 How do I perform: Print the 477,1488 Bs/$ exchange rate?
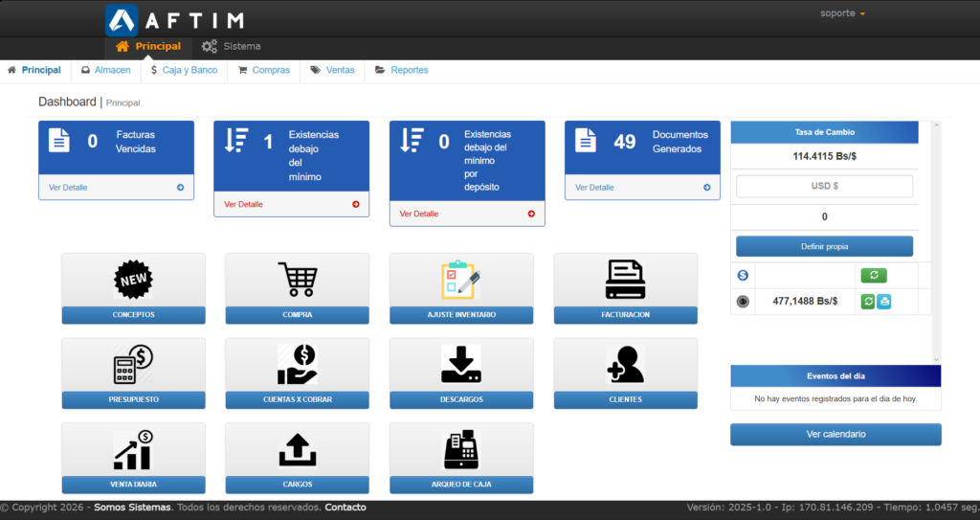tap(884, 302)
